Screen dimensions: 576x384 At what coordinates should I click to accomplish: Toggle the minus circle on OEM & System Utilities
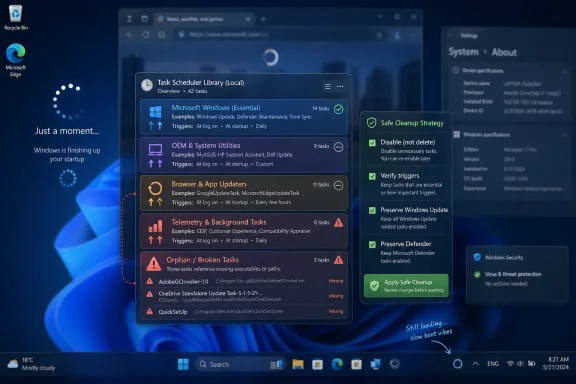pos(338,147)
